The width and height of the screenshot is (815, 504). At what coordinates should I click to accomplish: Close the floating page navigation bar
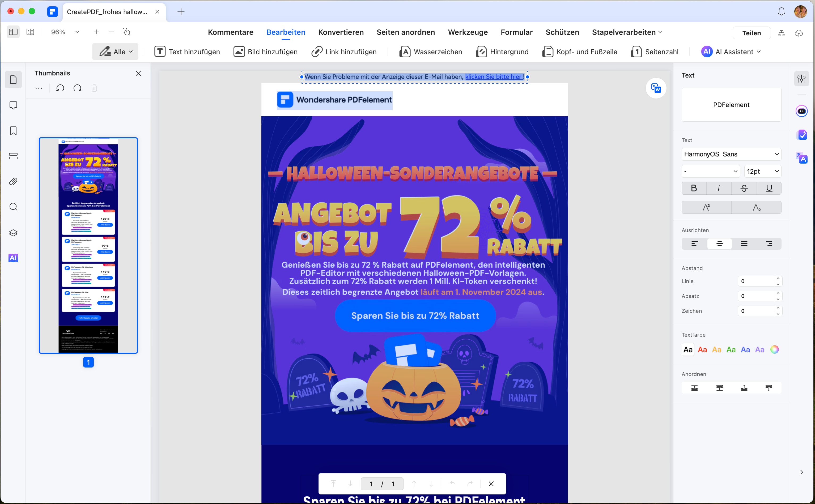pyautogui.click(x=491, y=484)
